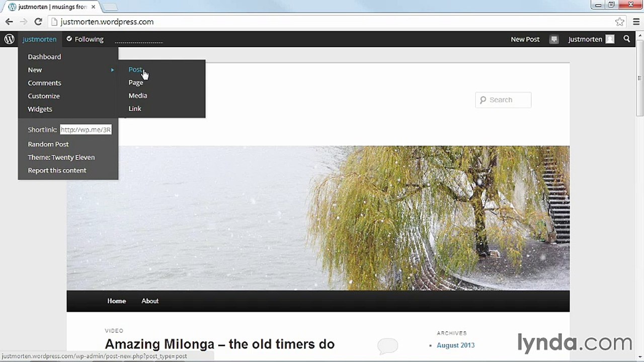This screenshot has height=362, width=644.
Task: Expand the New submenu arrow
Action: click(113, 70)
